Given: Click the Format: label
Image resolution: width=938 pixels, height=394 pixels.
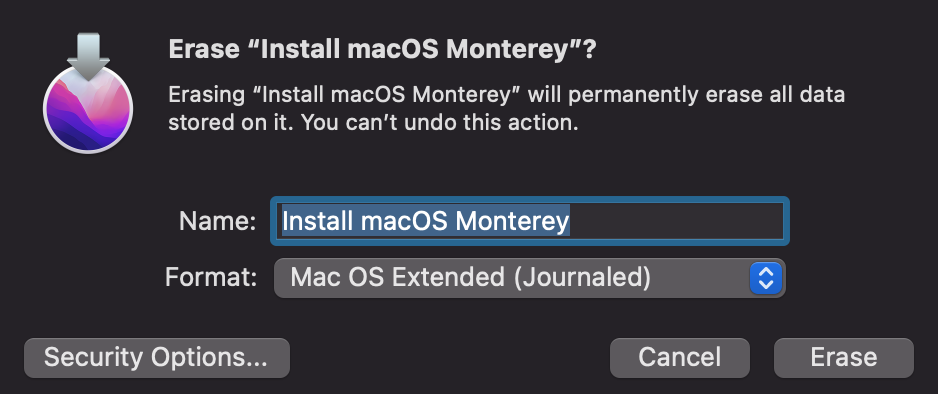Looking at the screenshot, I should 211,277.
